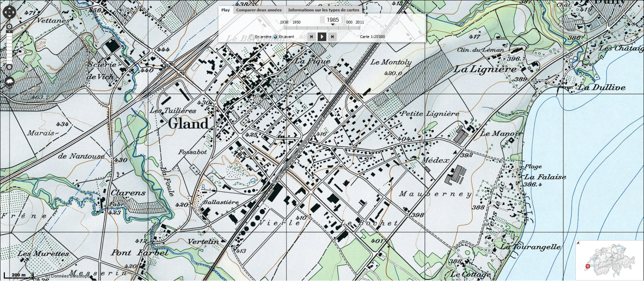Click the 1985 year slider handle
Image resolution: width=644 pixels, height=281 pixels.
(333, 20)
